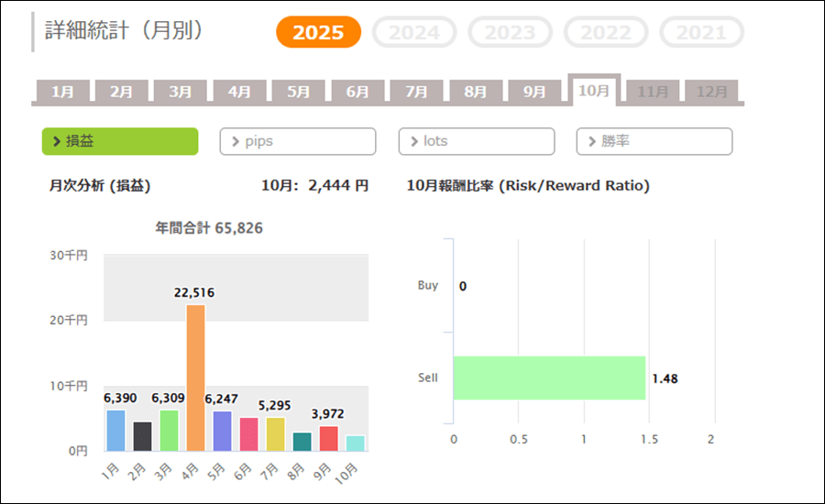Image resolution: width=825 pixels, height=504 pixels.
Task: Click the red 9月 bar showing 3,972
Action: point(329,438)
